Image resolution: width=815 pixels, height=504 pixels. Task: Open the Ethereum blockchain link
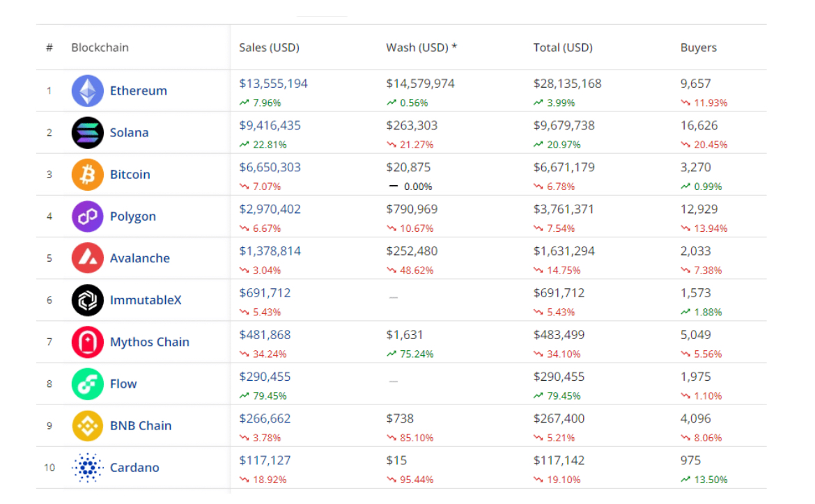pyautogui.click(x=138, y=91)
